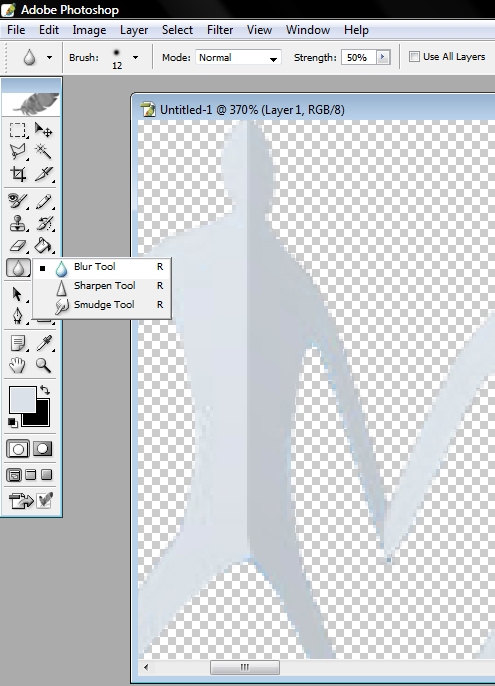Select the Slice tool
Image resolution: width=495 pixels, height=686 pixels.
tap(43, 174)
